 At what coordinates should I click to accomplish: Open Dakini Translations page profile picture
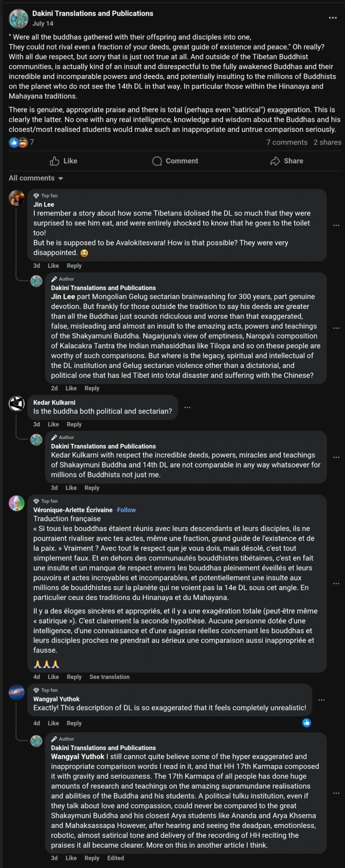pos(19,18)
